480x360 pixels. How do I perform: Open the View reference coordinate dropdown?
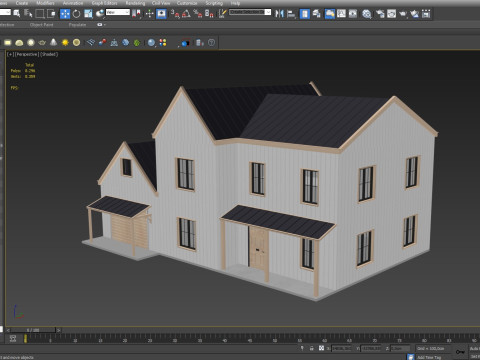coord(118,12)
